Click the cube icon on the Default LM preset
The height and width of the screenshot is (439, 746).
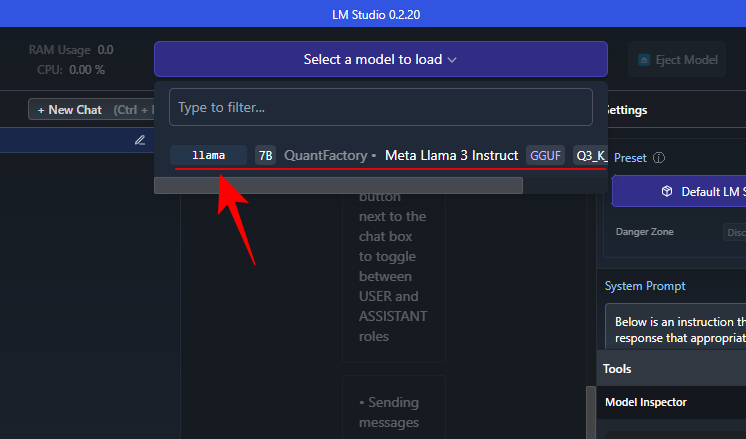tap(667, 191)
